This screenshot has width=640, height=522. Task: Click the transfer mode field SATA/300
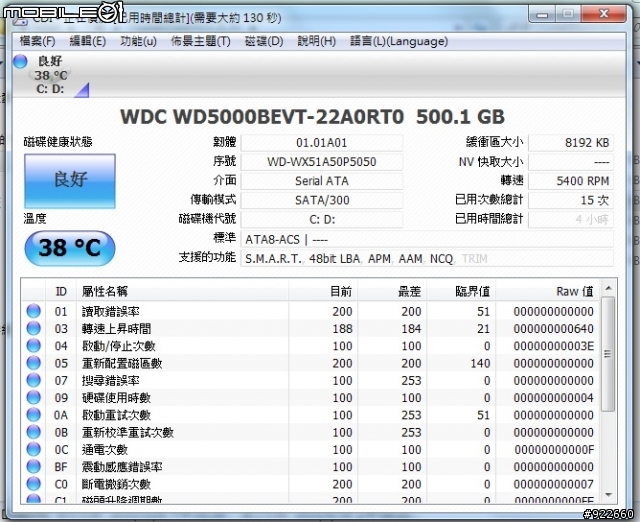coord(322,200)
